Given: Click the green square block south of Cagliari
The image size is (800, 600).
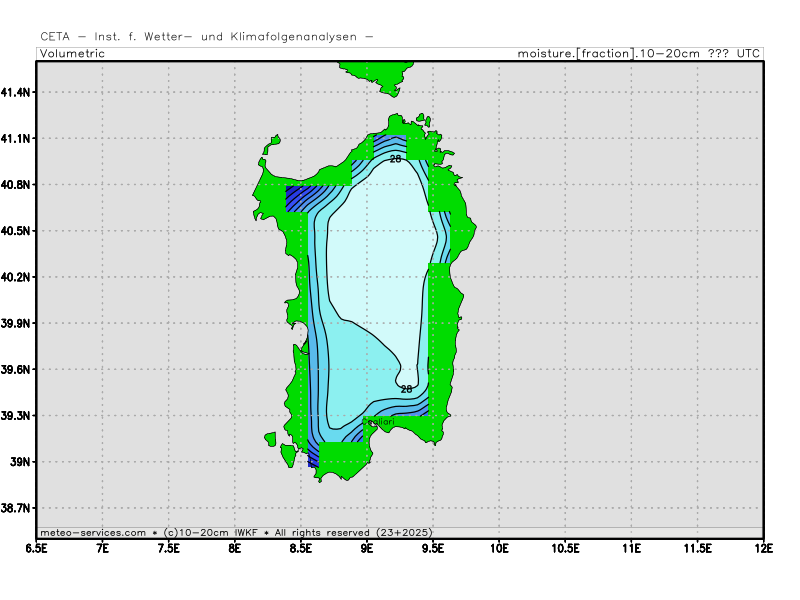Looking at the screenshot, I should click(342, 458).
